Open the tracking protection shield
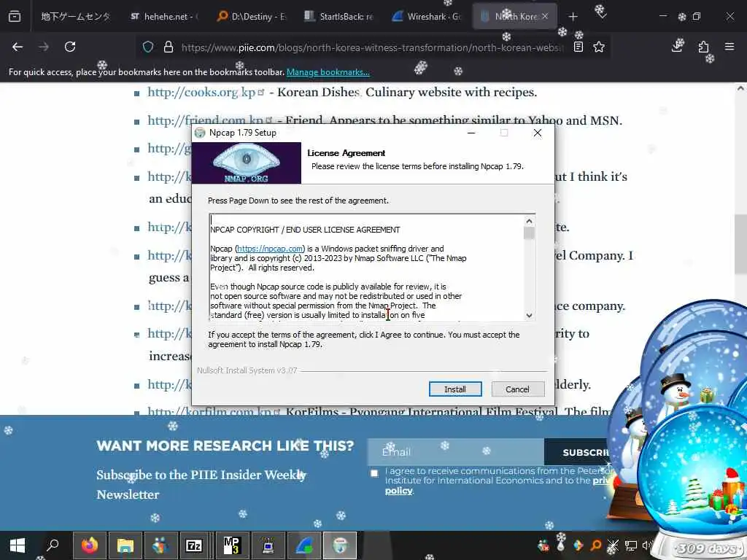747x560 pixels. click(x=148, y=47)
